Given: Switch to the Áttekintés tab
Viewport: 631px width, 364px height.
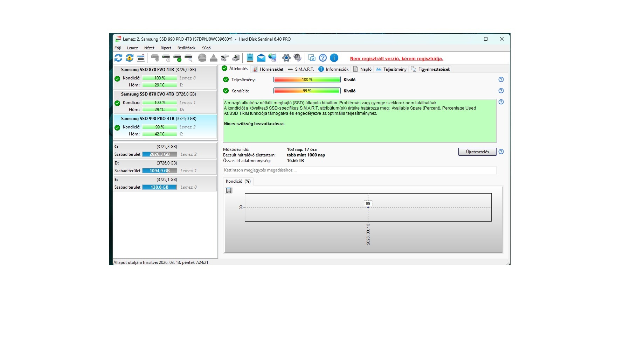Looking at the screenshot, I should click(x=235, y=69).
